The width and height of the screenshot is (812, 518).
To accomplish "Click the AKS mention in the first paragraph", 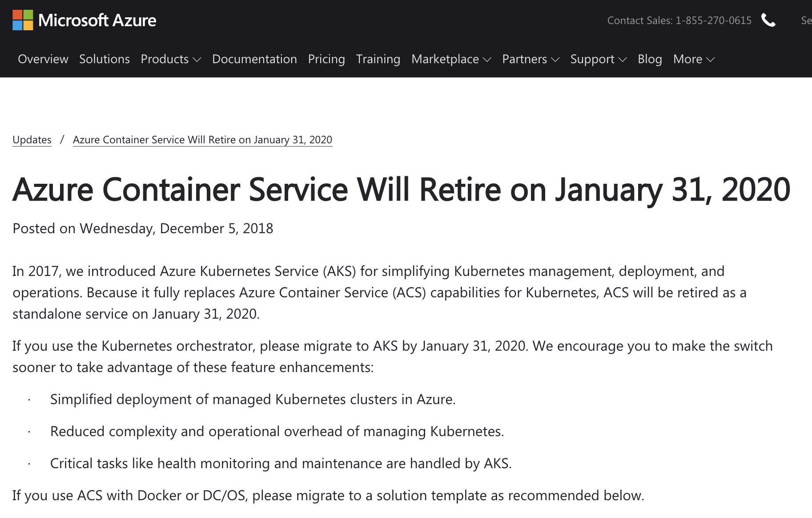I will [342, 271].
